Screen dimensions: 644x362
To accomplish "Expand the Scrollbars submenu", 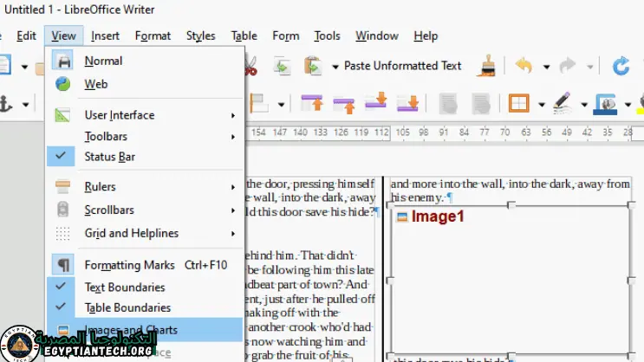I will (145, 210).
